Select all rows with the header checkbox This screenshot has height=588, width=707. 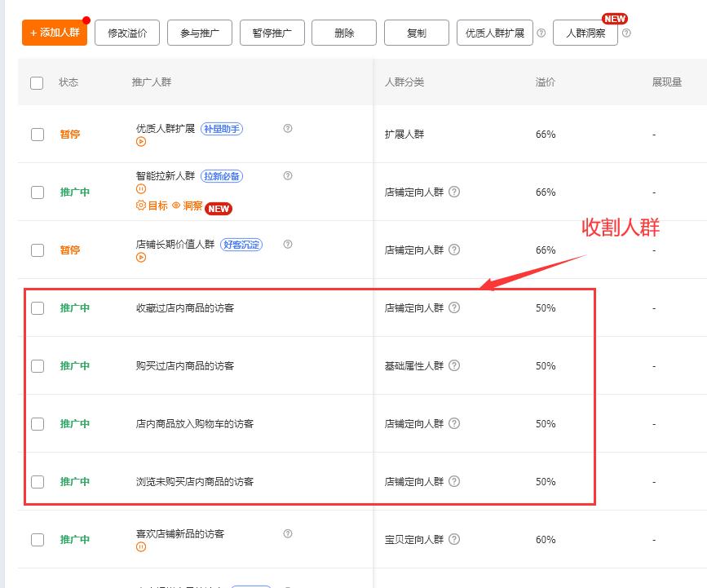(37, 82)
